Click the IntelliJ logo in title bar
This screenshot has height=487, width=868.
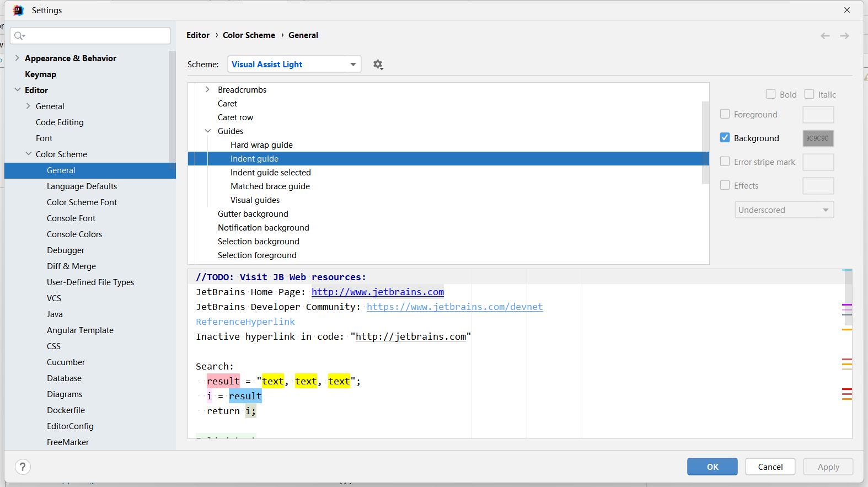click(18, 10)
